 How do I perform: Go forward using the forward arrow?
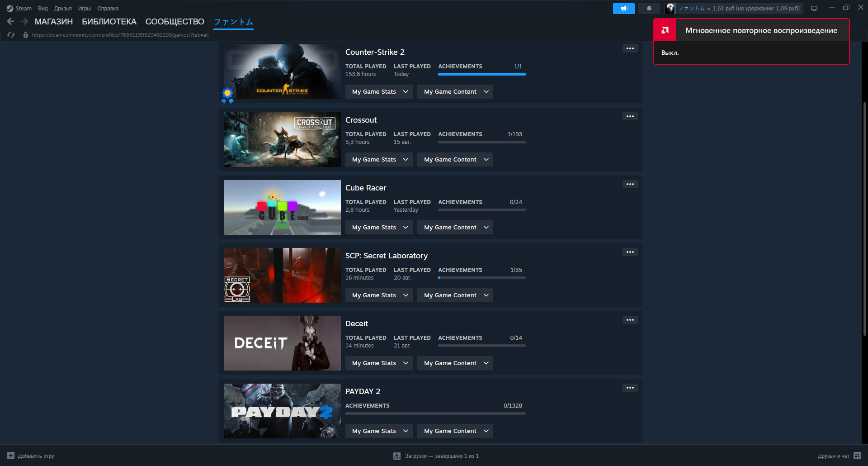click(25, 21)
